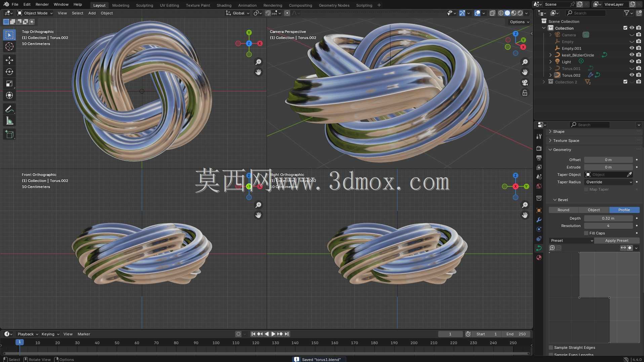The image size is (644, 362).
Task: Open the Object properties tab
Action: point(539,210)
